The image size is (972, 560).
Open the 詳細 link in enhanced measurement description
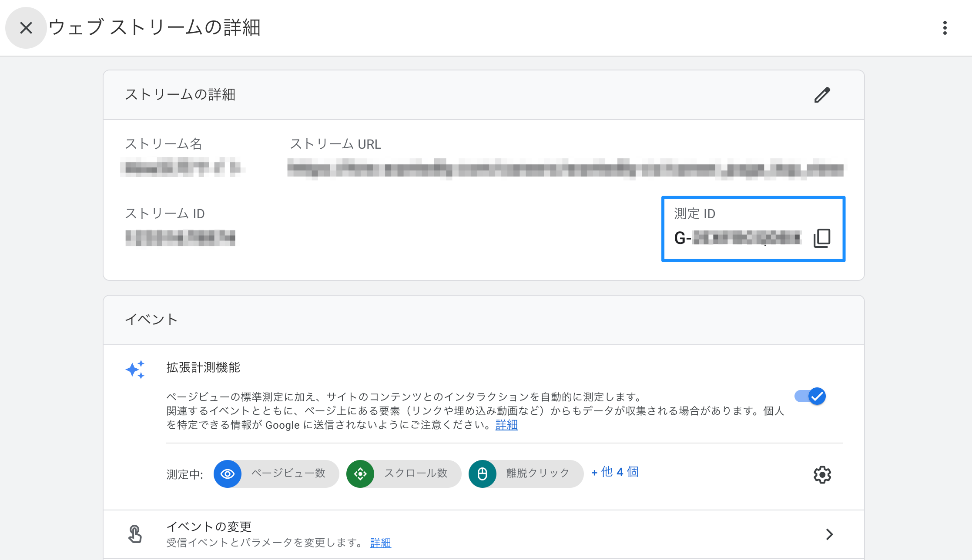[x=506, y=425]
